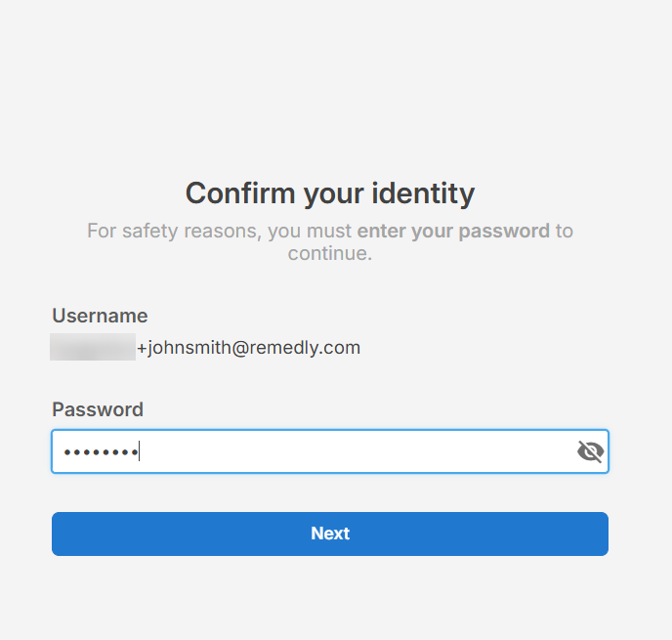Click the 'Confirm your identity' heading
672x640 pixels.
pyautogui.click(x=330, y=193)
